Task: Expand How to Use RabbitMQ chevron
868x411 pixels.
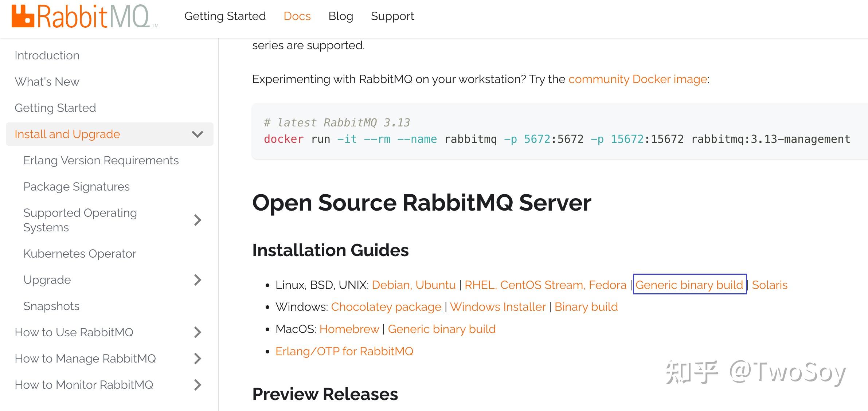Action: click(197, 332)
